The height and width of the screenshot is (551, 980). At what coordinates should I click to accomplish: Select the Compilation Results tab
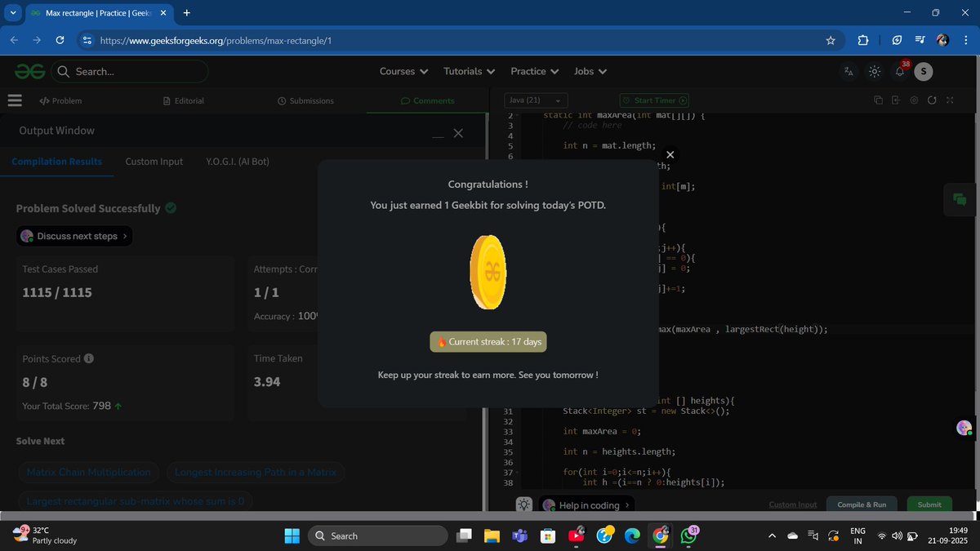click(x=57, y=162)
